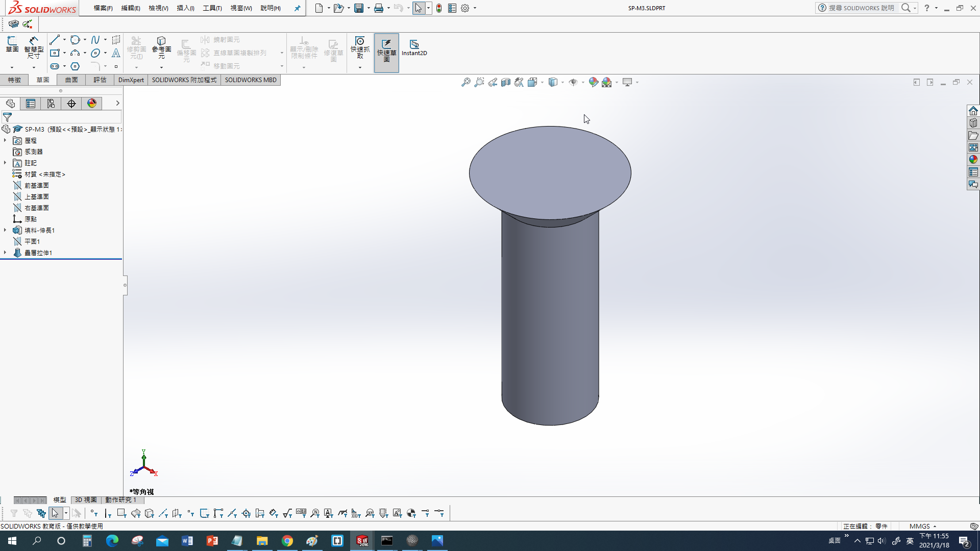Expand the 填料-伸長1 feature node
The image size is (980, 551).
point(5,230)
